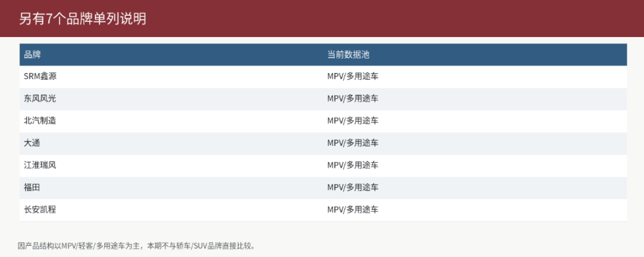Click the heading 另有7个品牌单列说明
This screenshot has height=257, width=644.
(82, 18)
